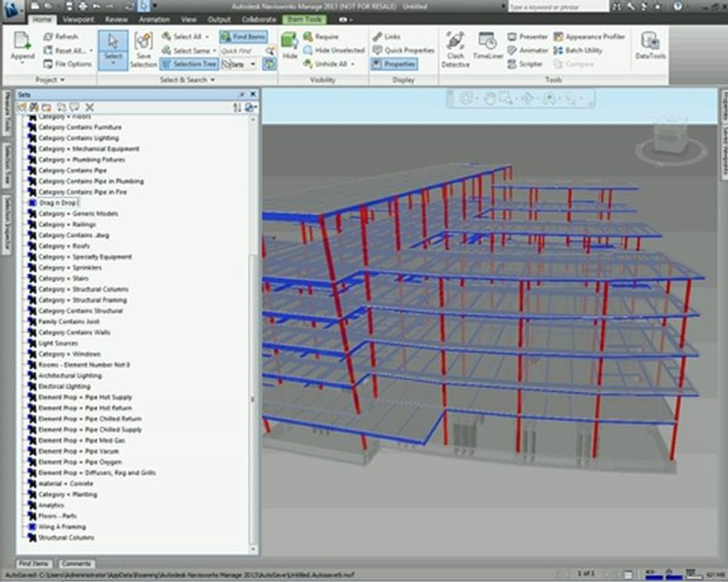Click the Quick Find search icon
The image size is (728, 582).
coord(269,51)
